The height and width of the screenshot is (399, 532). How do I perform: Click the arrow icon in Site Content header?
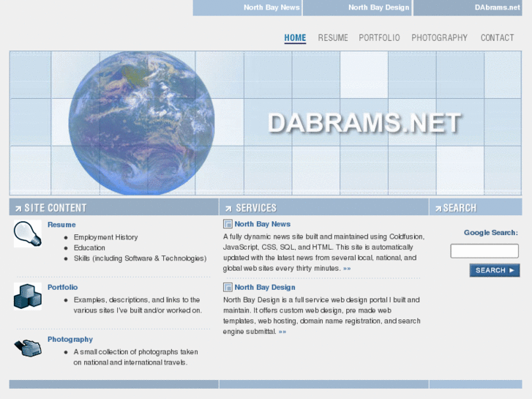[18, 209]
